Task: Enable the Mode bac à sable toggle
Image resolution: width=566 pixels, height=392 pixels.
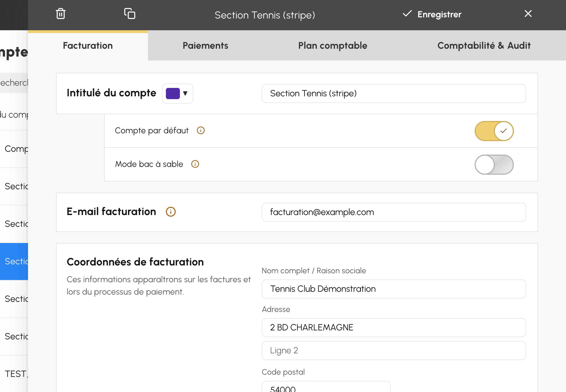Action: tap(494, 165)
